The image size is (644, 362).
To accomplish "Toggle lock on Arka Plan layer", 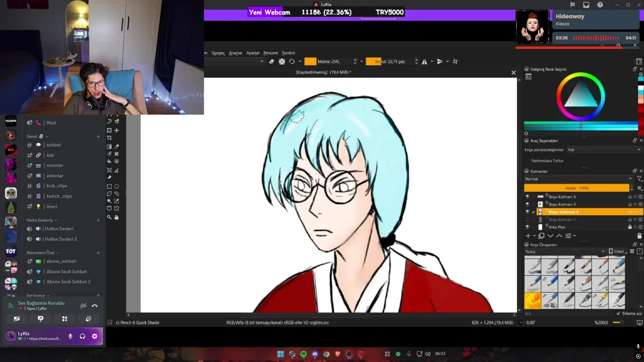I will coord(629,227).
